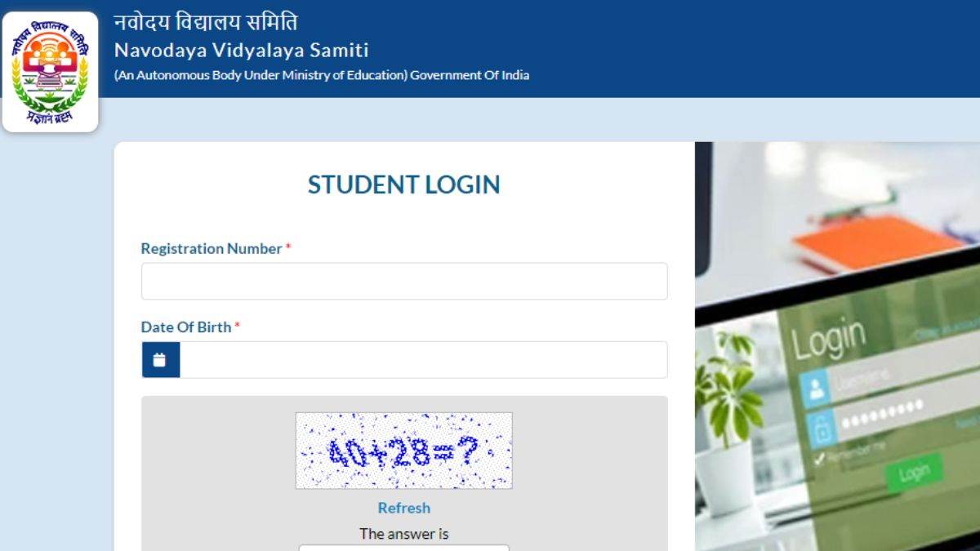Click the Registration Number label
This screenshot has width=980, height=551.
pyautogui.click(x=212, y=248)
